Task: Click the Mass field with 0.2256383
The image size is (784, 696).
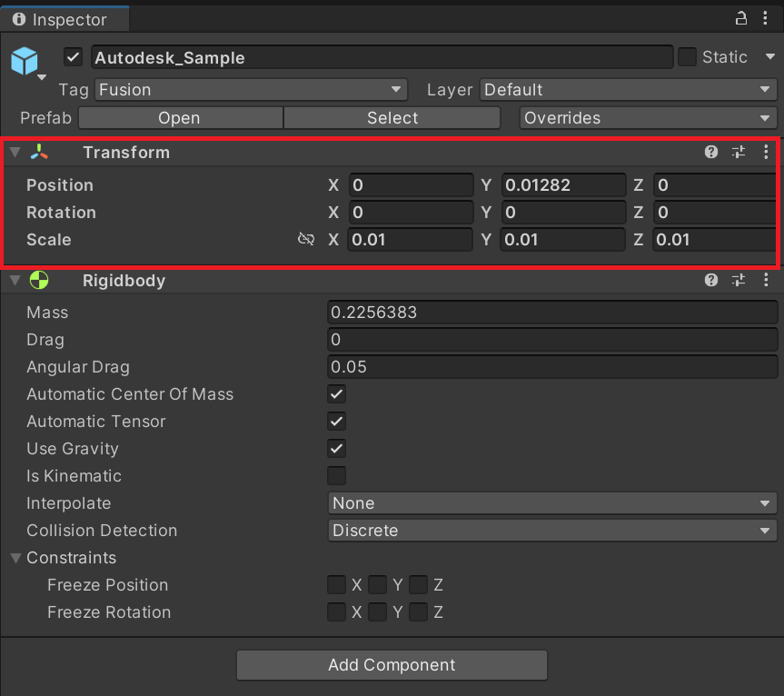Action: (552, 312)
